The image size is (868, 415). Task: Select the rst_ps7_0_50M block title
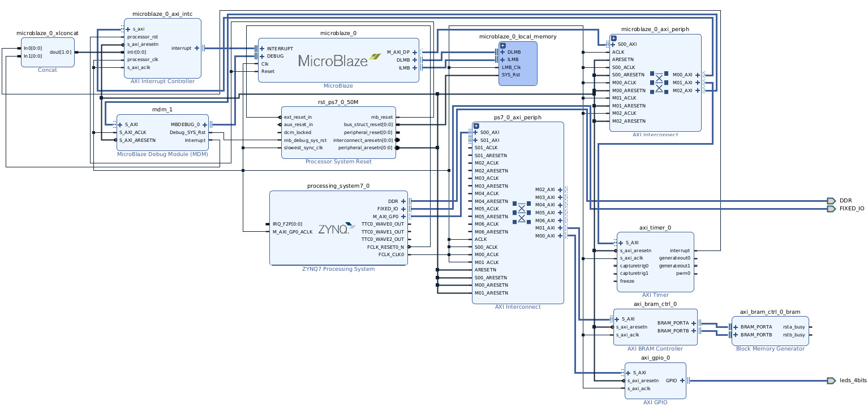pos(338,102)
